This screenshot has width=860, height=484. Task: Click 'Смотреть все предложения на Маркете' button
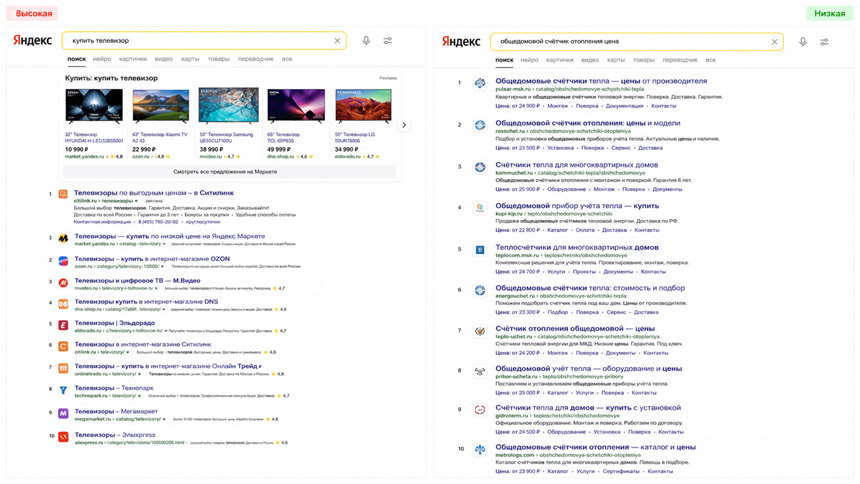pyautogui.click(x=229, y=172)
